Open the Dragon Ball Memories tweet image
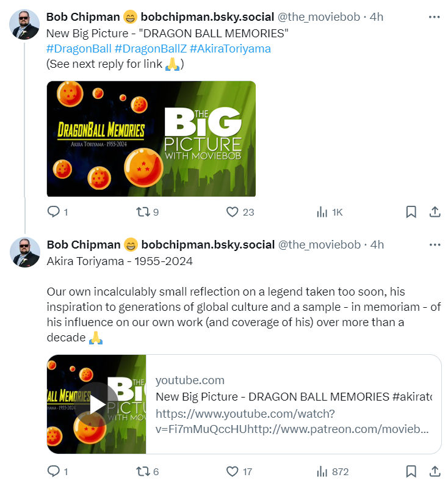Screen dimensions: 448x480 click(151, 139)
